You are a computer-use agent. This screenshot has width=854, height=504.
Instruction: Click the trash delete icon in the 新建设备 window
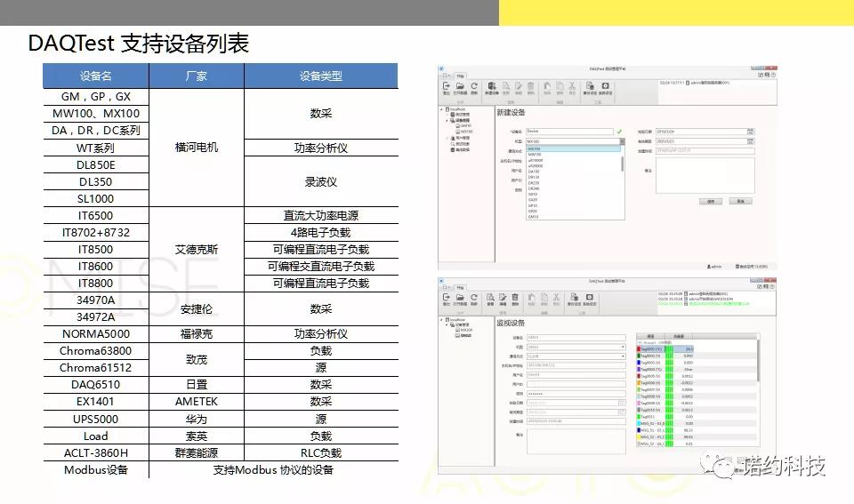[530, 86]
